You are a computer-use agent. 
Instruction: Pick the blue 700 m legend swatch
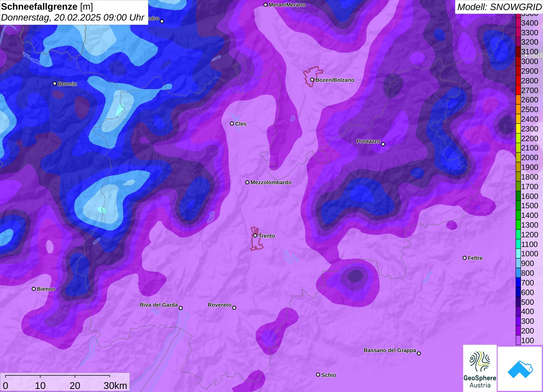click(518, 283)
